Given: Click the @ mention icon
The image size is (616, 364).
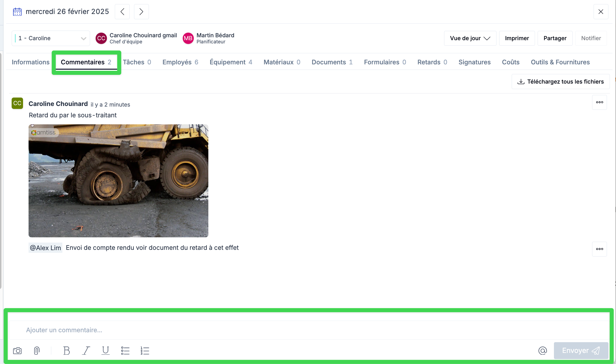Looking at the screenshot, I should (x=543, y=351).
